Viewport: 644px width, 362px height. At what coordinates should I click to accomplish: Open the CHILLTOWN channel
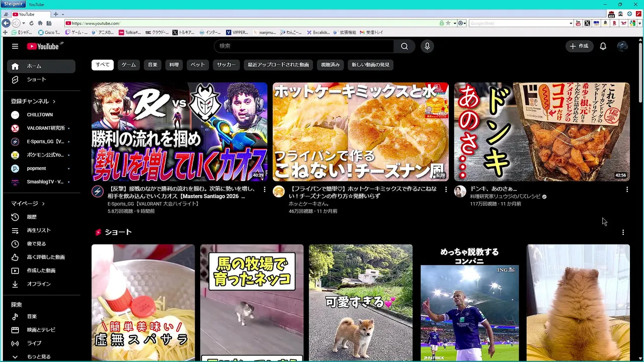click(x=41, y=115)
